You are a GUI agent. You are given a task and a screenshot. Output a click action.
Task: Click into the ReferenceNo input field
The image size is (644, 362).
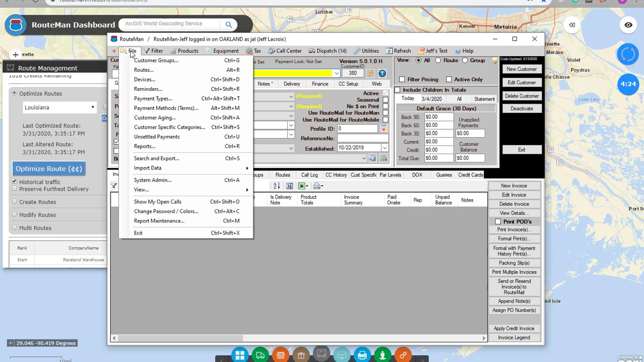pyautogui.click(x=363, y=138)
